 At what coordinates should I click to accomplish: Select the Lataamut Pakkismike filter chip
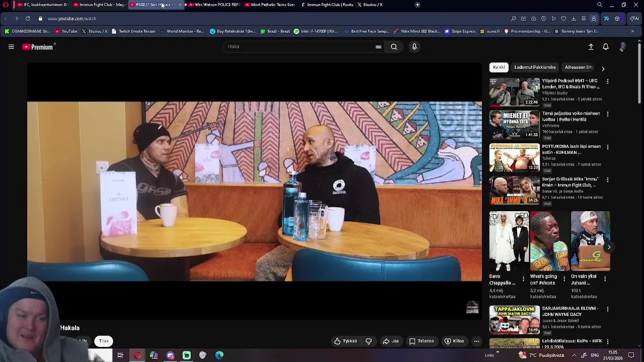[535, 67]
